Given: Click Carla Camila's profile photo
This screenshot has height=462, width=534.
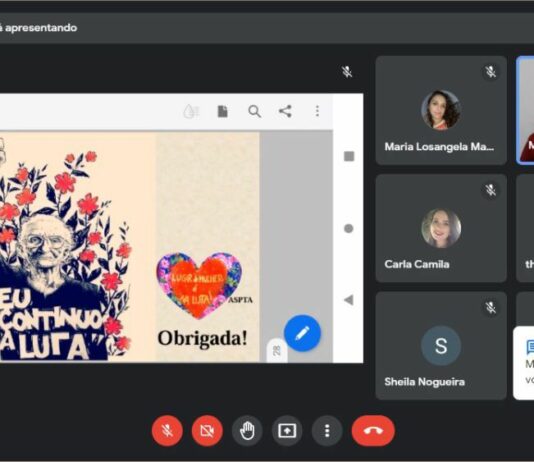Looking at the screenshot, I should pyautogui.click(x=441, y=228).
